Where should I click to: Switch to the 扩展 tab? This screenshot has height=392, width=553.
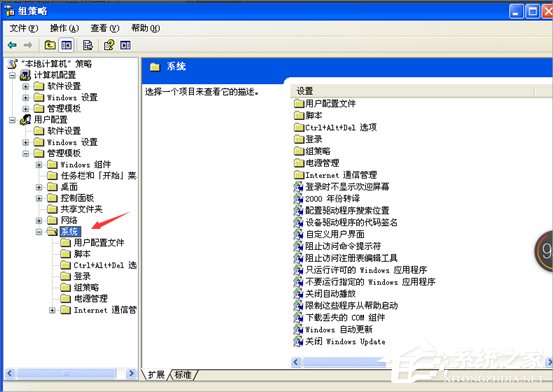(156, 375)
